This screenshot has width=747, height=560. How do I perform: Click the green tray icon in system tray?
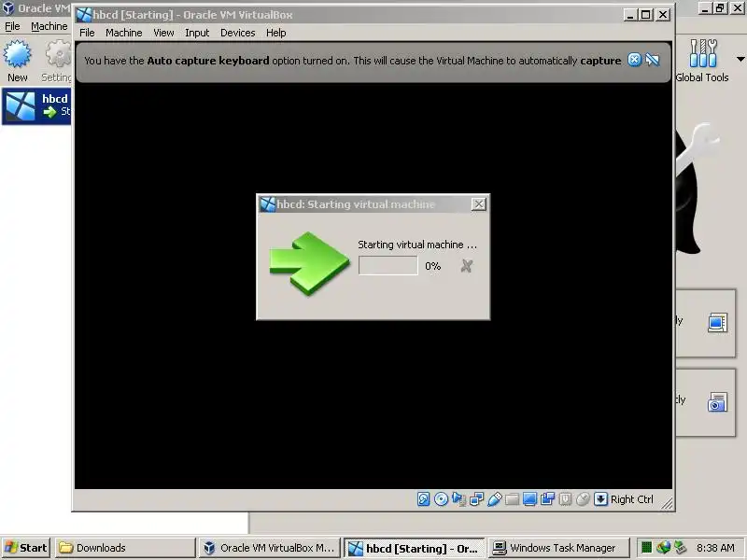(646, 548)
